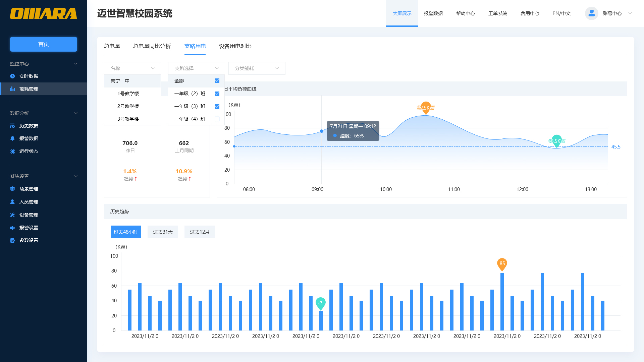Click 账号中心 label

point(612,13)
